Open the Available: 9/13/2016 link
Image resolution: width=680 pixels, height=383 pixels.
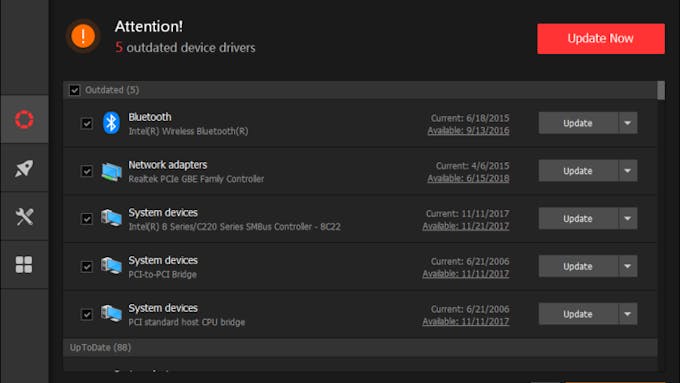tap(468, 131)
